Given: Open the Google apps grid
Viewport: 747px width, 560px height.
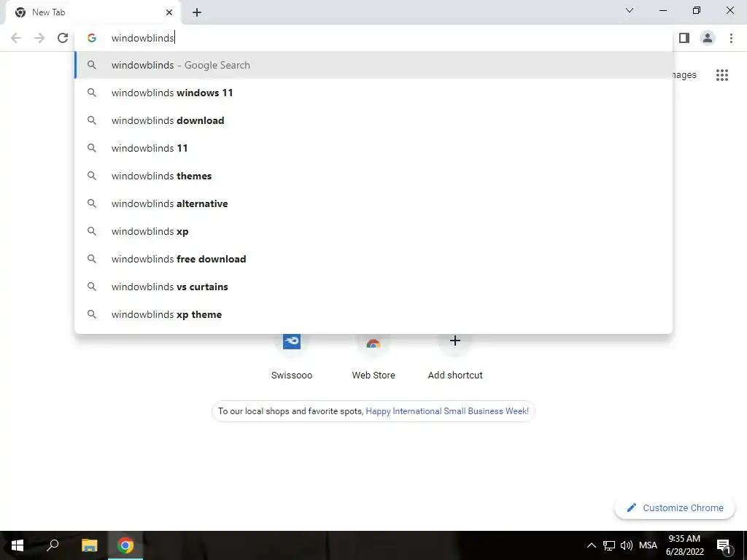Looking at the screenshot, I should pos(721,75).
